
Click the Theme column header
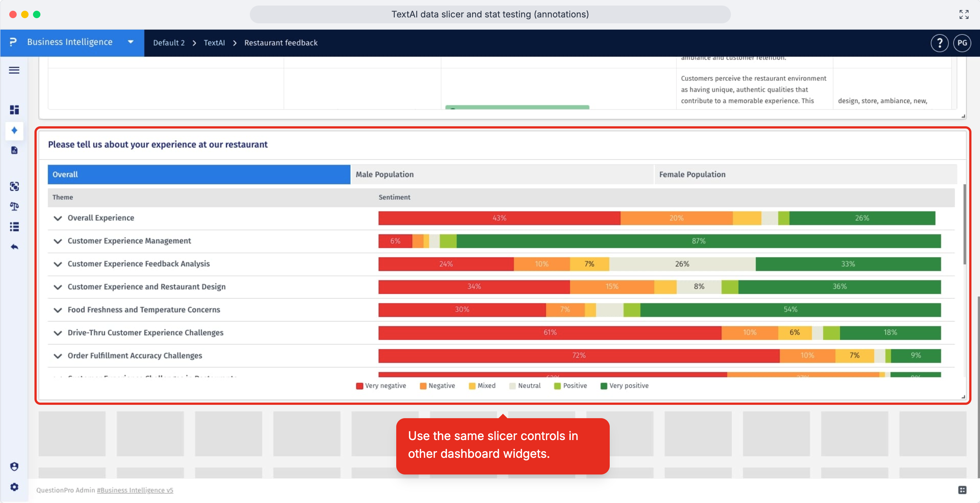(x=62, y=197)
